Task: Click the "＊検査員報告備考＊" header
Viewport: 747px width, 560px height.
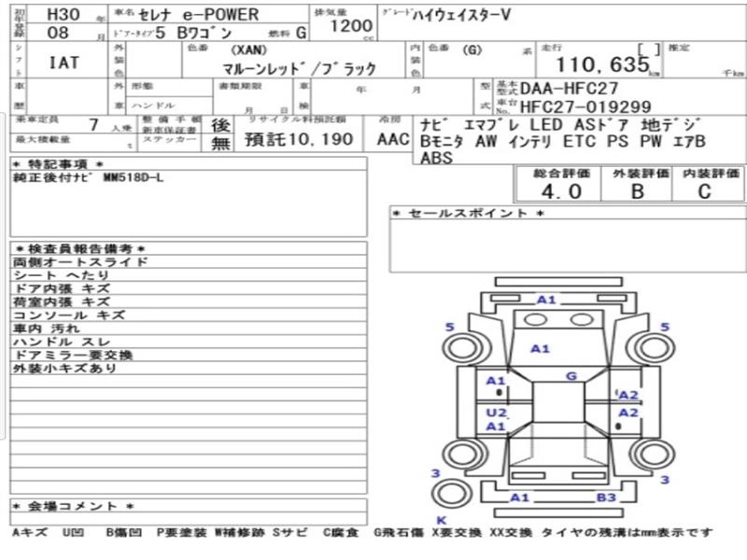Action: tap(80, 248)
